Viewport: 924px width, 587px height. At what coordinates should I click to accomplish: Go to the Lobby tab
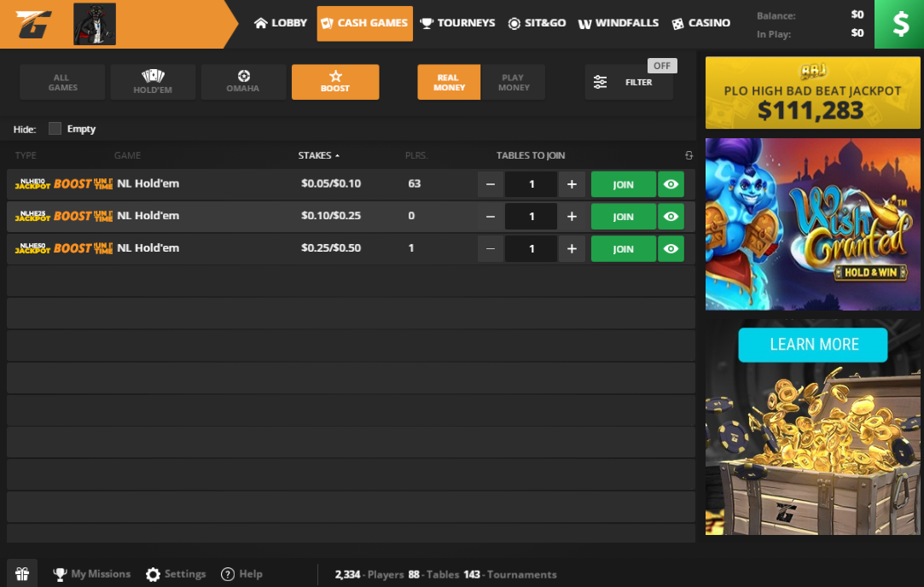281,23
